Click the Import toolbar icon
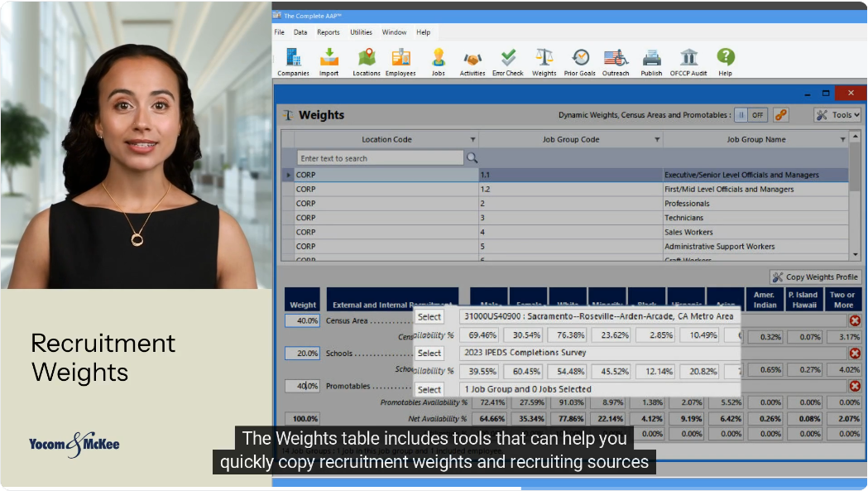The height and width of the screenshot is (491, 868). click(x=328, y=61)
